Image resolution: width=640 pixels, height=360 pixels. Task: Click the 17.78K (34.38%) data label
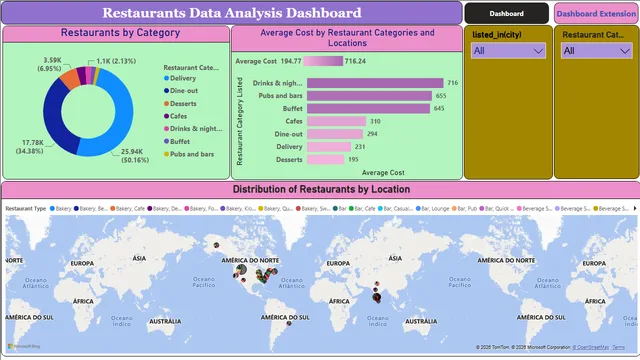tap(30, 147)
